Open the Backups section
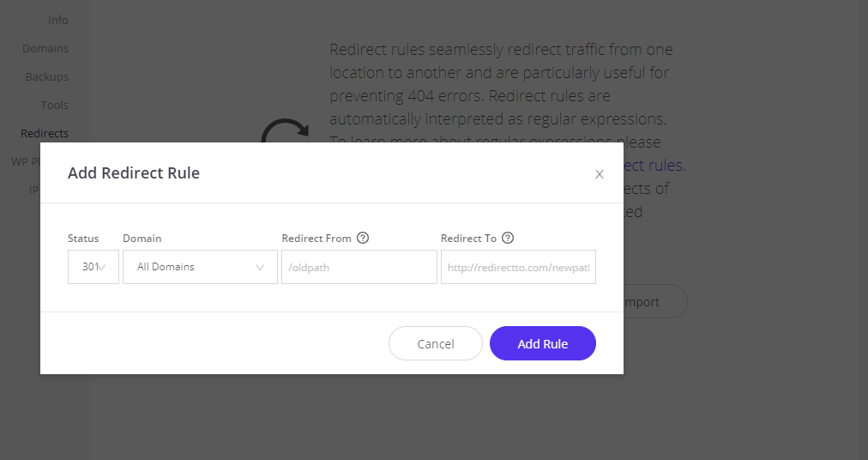 click(x=47, y=76)
